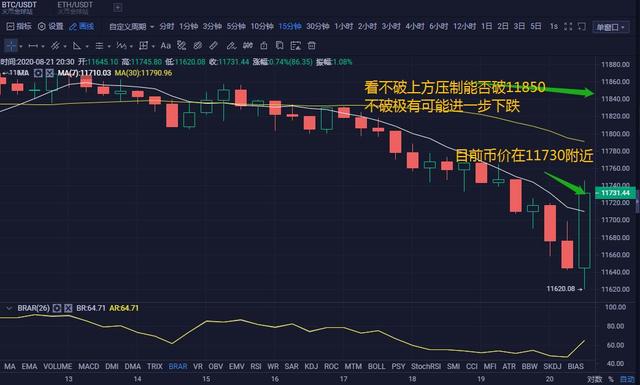Select the wave pattern drawing tool
This screenshot has width=640, height=385.
pos(121,46)
